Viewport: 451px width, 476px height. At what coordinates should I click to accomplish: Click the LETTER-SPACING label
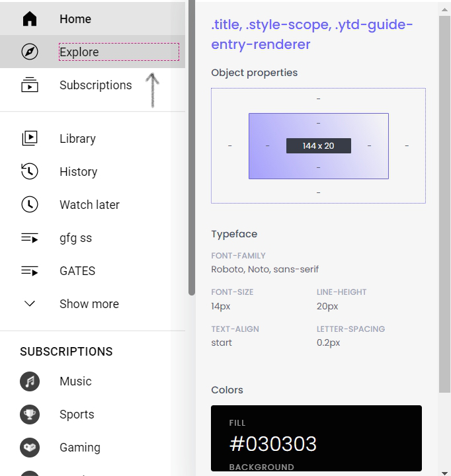[350, 329]
